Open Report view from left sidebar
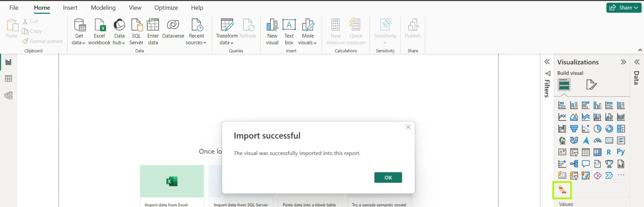Viewport: 644px width, 207px height. pos(8,62)
